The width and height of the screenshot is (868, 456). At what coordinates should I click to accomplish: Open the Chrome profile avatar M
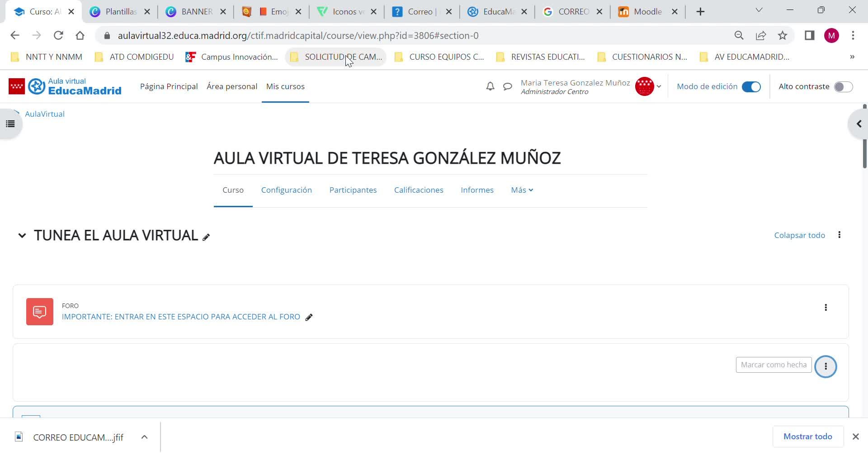831,35
